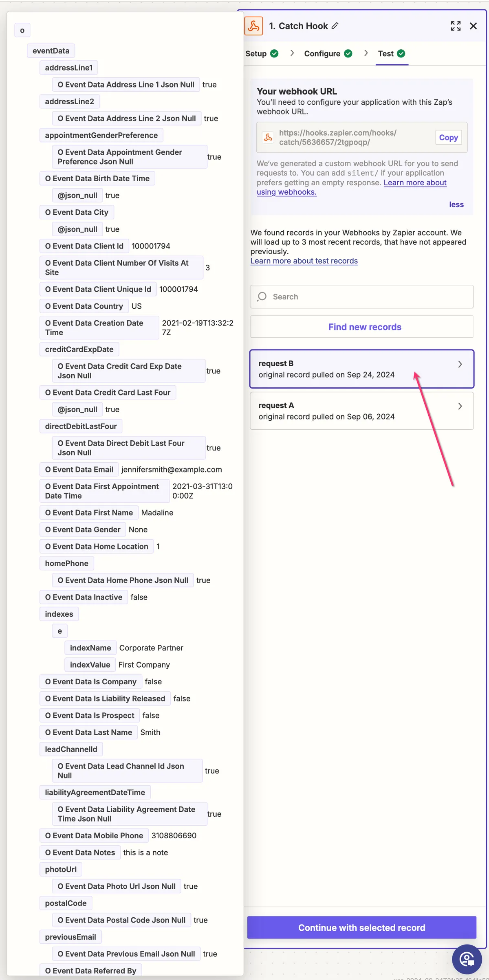Click O Event Data Notes field
Screen dimensions: 489x980
(80, 853)
